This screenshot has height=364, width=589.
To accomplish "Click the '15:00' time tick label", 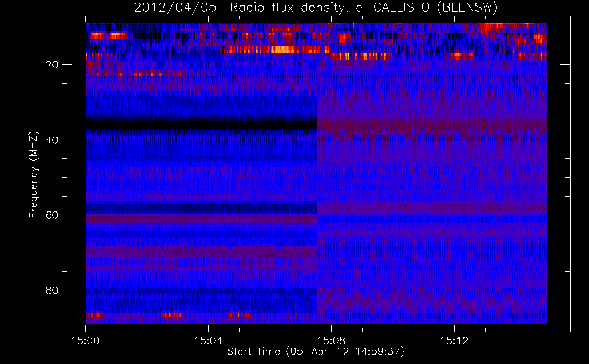I will tap(86, 341).
